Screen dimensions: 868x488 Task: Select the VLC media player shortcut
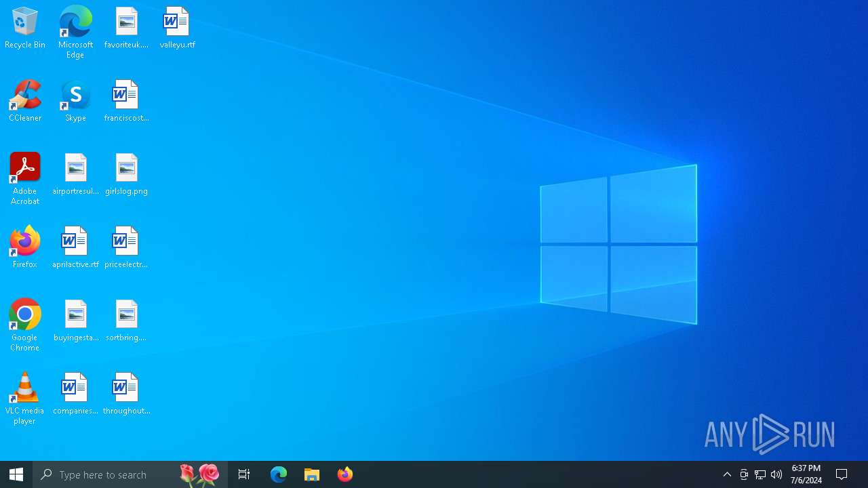click(x=25, y=399)
